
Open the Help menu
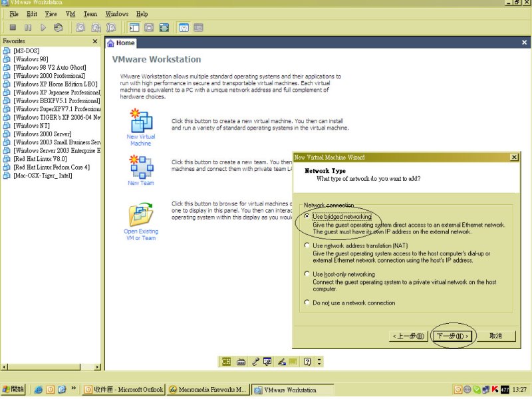[142, 14]
